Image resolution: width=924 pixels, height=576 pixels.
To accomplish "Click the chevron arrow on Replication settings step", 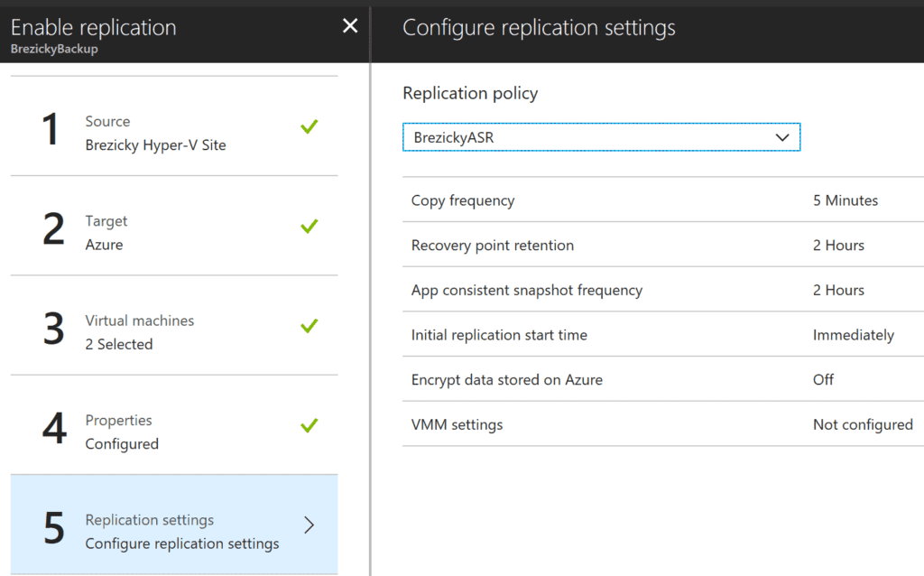I will click(x=310, y=525).
